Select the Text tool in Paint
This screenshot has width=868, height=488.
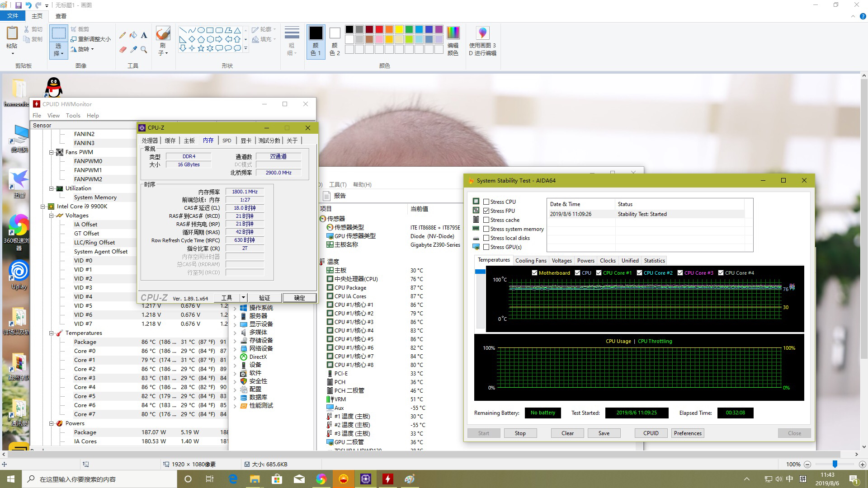coord(144,35)
